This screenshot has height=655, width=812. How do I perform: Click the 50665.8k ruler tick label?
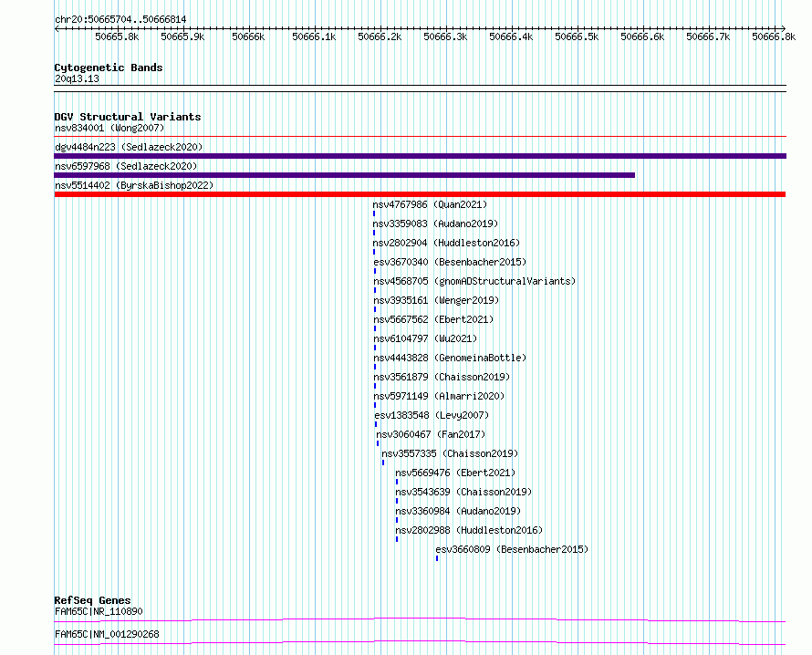coord(117,36)
